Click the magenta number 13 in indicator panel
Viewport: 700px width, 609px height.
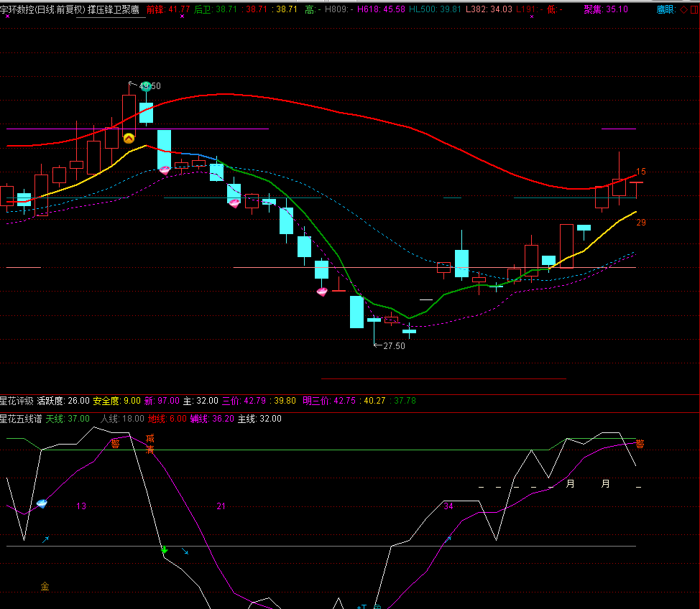click(x=81, y=506)
